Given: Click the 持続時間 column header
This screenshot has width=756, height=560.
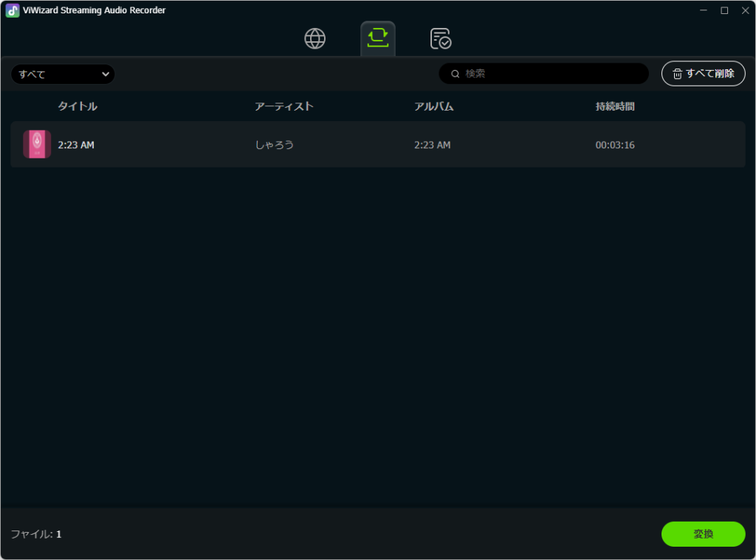Looking at the screenshot, I should point(615,106).
